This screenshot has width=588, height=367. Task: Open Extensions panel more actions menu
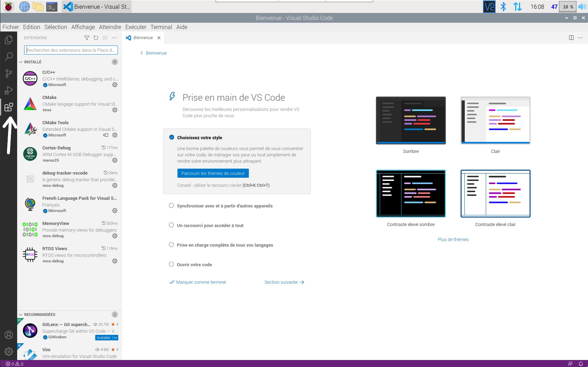tap(114, 38)
